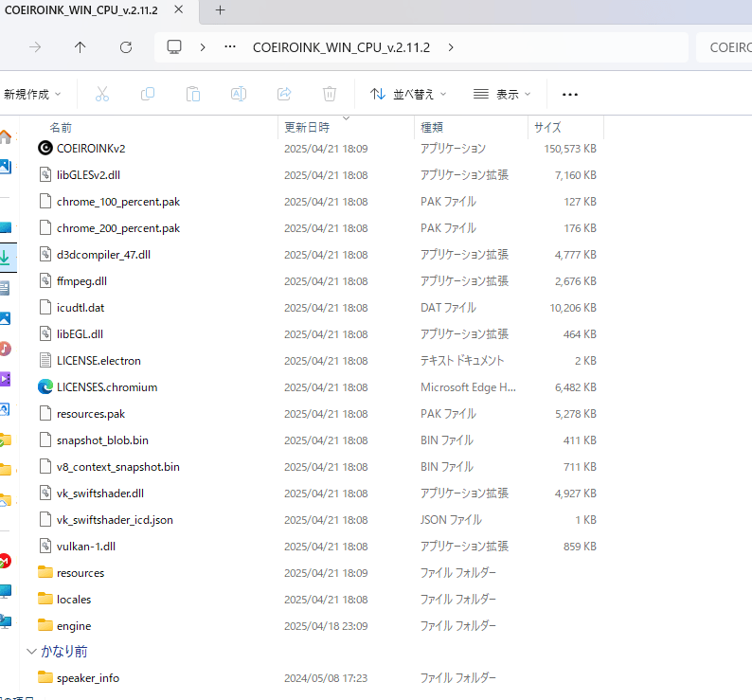752x700 pixels.
Task: Open Music in the navigation sidebar
Action: tap(6, 349)
